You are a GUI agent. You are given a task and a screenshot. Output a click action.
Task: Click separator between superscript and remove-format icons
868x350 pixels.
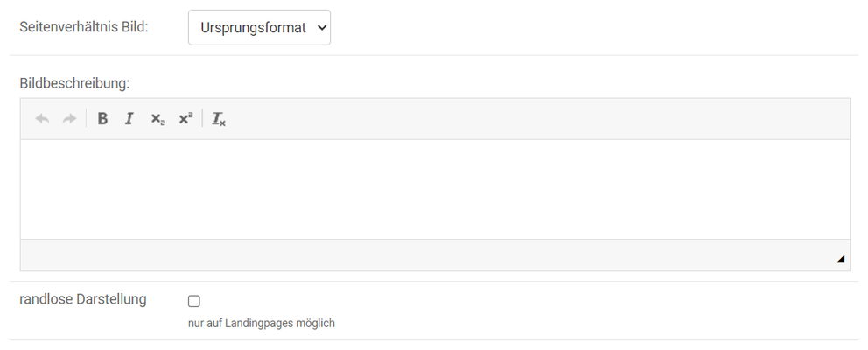202,119
